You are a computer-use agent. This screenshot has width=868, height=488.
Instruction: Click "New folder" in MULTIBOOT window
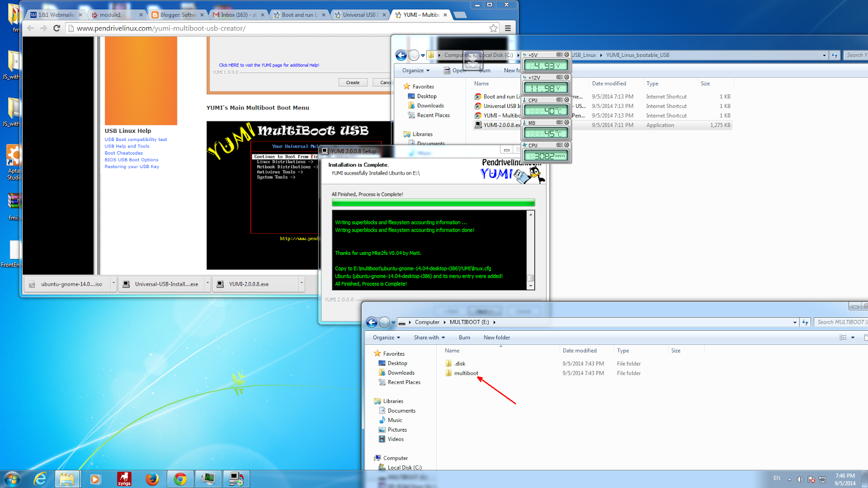tap(496, 337)
